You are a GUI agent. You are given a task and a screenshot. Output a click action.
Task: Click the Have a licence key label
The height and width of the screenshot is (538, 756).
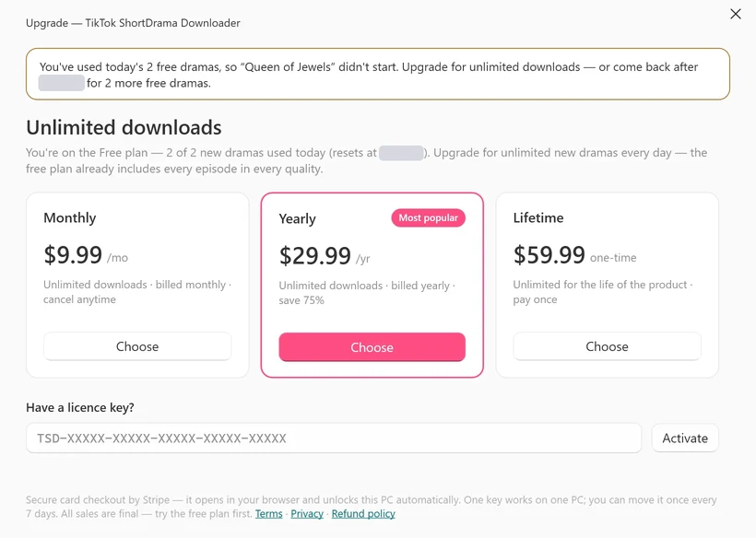[x=80, y=407]
